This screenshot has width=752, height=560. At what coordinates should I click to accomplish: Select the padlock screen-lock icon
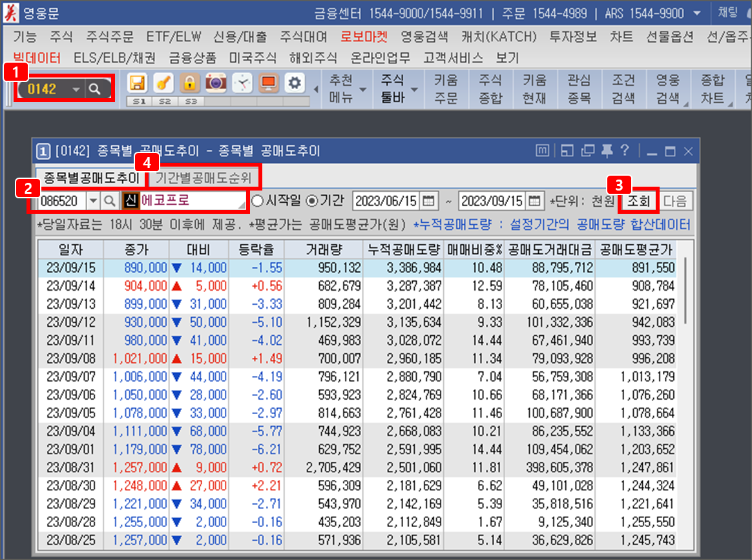(x=189, y=83)
